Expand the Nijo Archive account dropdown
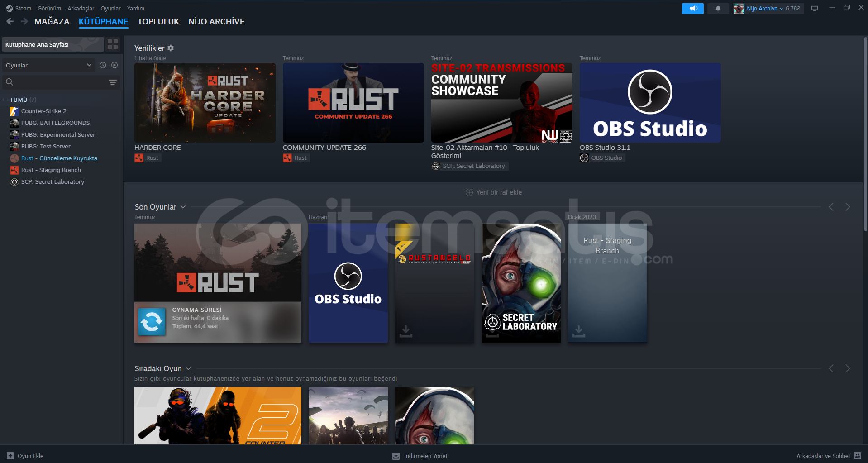This screenshot has height=463, width=868. [781, 9]
